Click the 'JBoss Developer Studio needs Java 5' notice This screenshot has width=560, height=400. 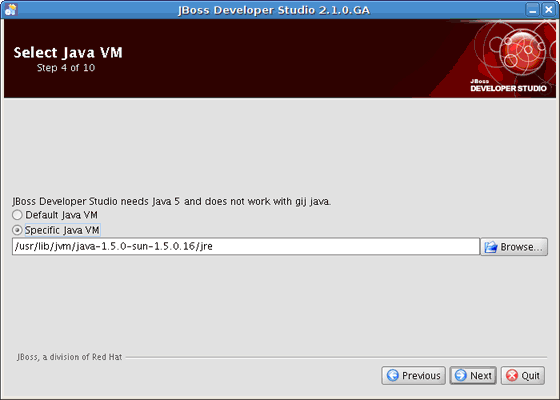(172, 201)
